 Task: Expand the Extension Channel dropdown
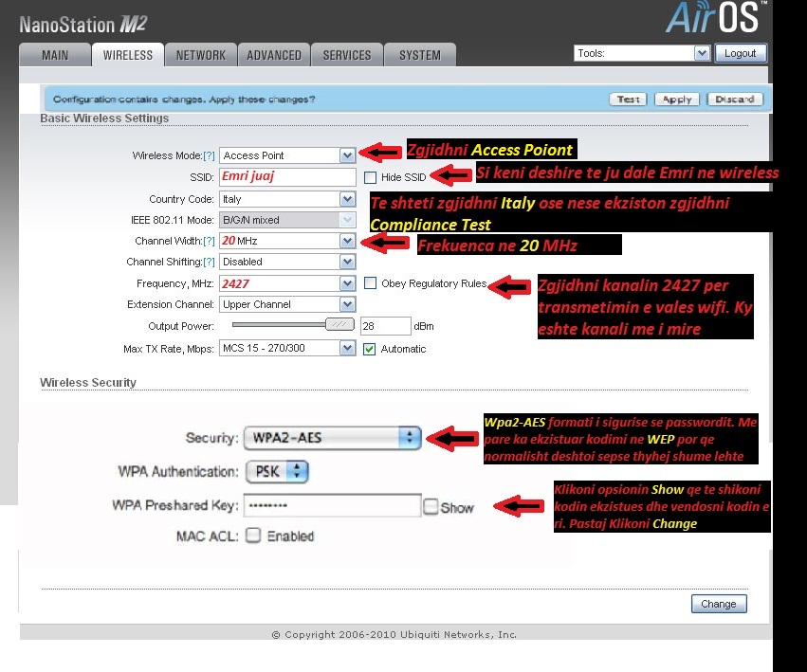pos(287,304)
